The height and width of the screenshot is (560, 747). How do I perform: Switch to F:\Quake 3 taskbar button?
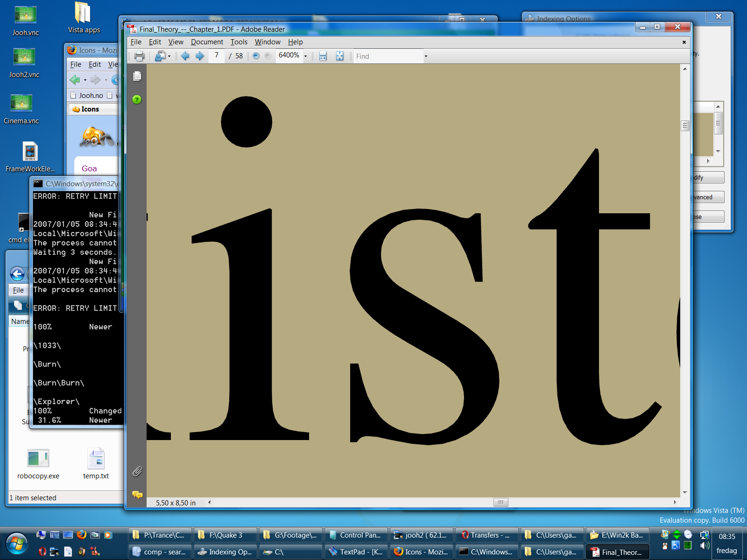click(x=225, y=535)
